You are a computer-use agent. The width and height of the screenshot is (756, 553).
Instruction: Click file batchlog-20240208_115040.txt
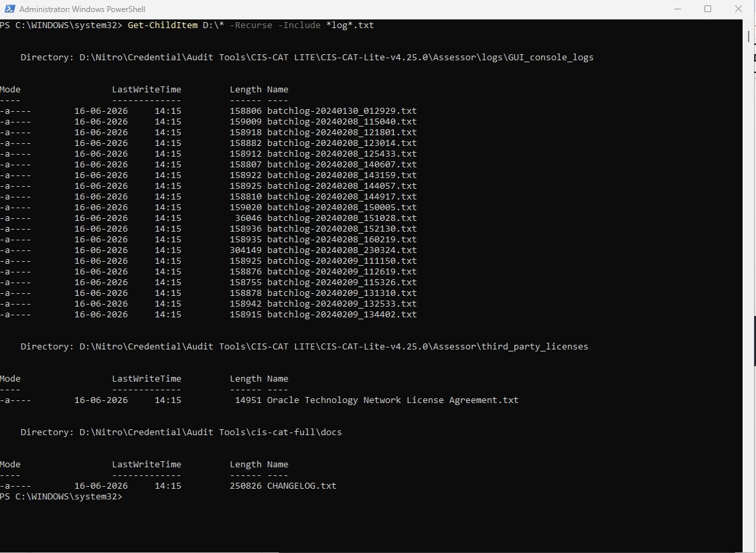click(x=342, y=121)
